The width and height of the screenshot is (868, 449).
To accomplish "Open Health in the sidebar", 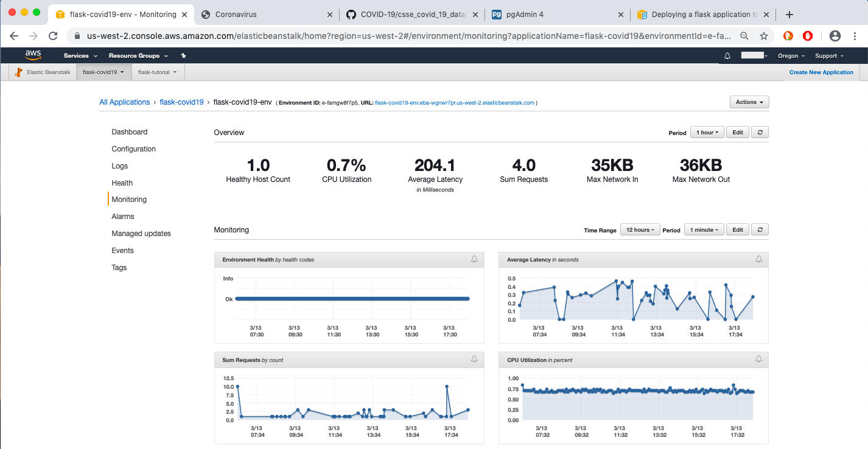I will coord(122,183).
